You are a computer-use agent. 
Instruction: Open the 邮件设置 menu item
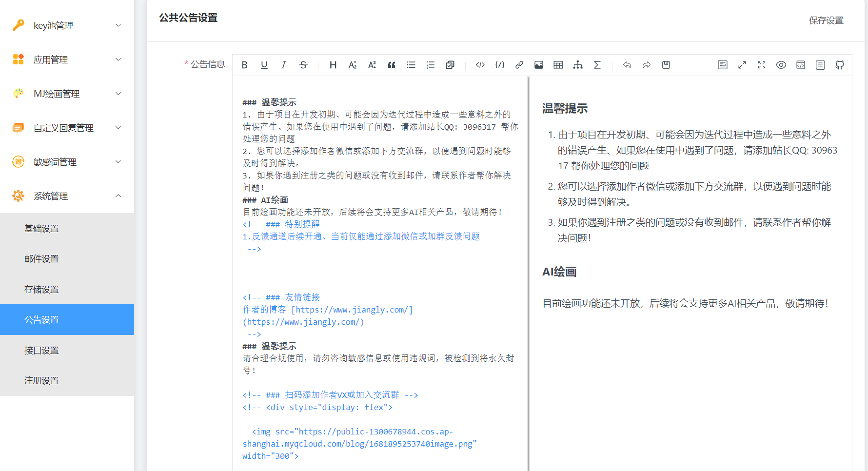click(42, 259)
